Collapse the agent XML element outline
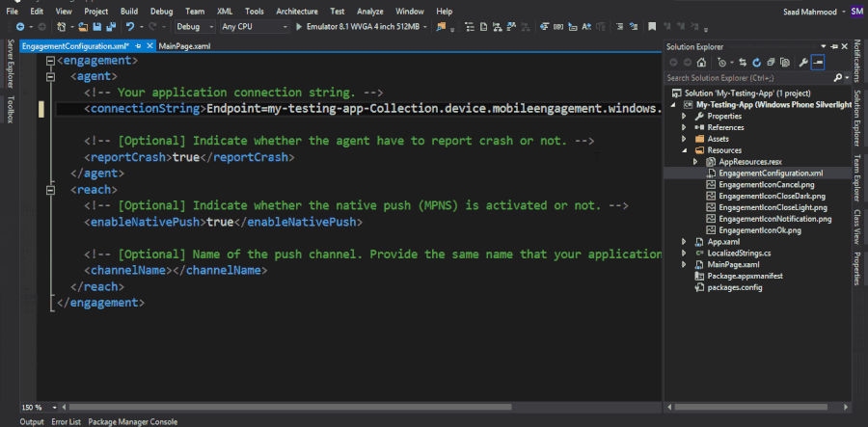The width and height of the screenshot is (868, 427). tap(51, 76)
